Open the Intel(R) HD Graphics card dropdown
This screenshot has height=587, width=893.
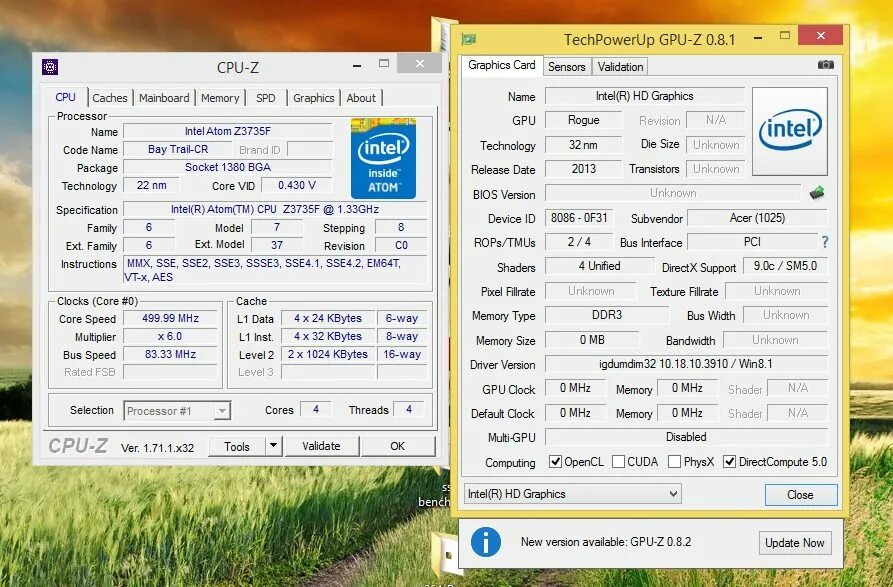pos(573,494)
